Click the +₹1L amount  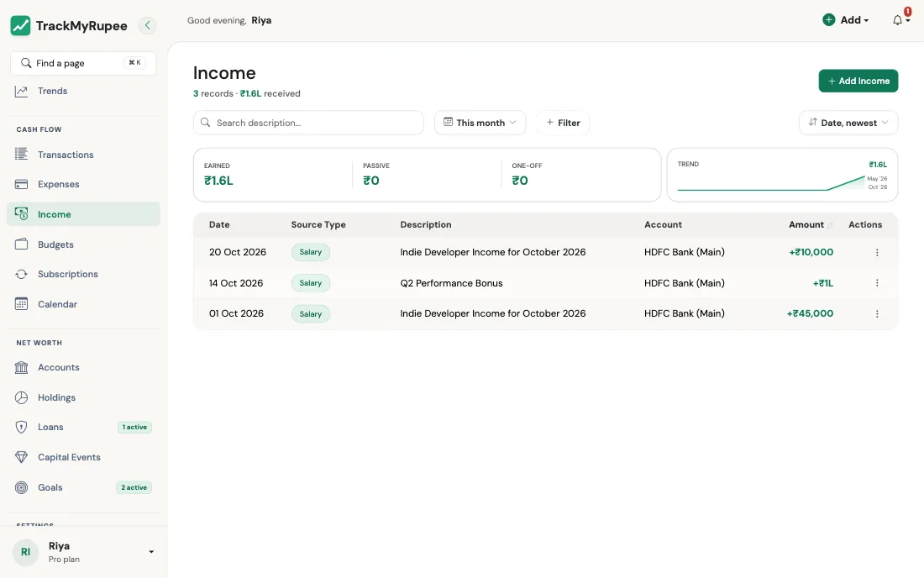[822, 283]
